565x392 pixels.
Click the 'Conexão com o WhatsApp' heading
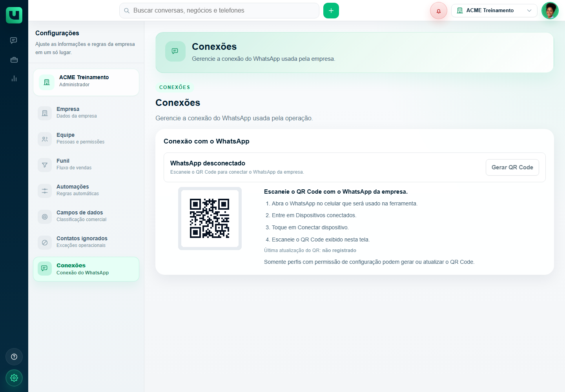coord(206,141)
